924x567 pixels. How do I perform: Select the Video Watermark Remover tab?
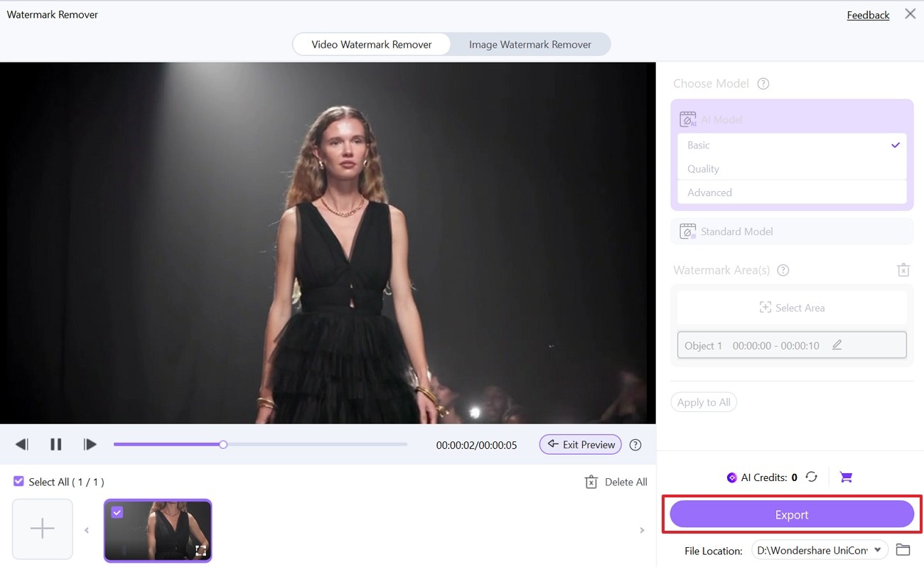click(x=371, y=44)
